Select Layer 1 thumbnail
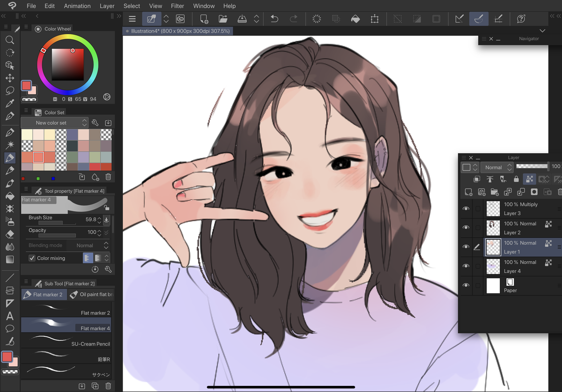 tap(493, 247)
